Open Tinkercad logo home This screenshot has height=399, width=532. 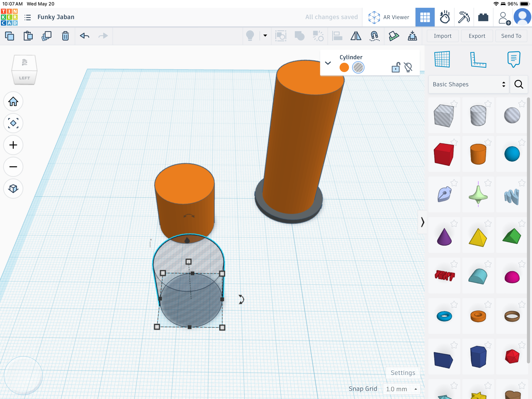9,17
